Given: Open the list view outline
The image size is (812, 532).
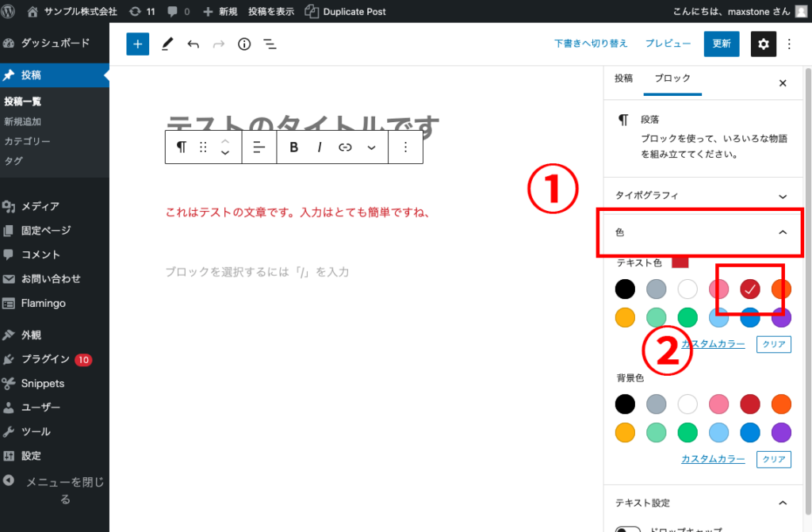Looking at the screenshot, I should pyautogui.click(x=270, y=44).
